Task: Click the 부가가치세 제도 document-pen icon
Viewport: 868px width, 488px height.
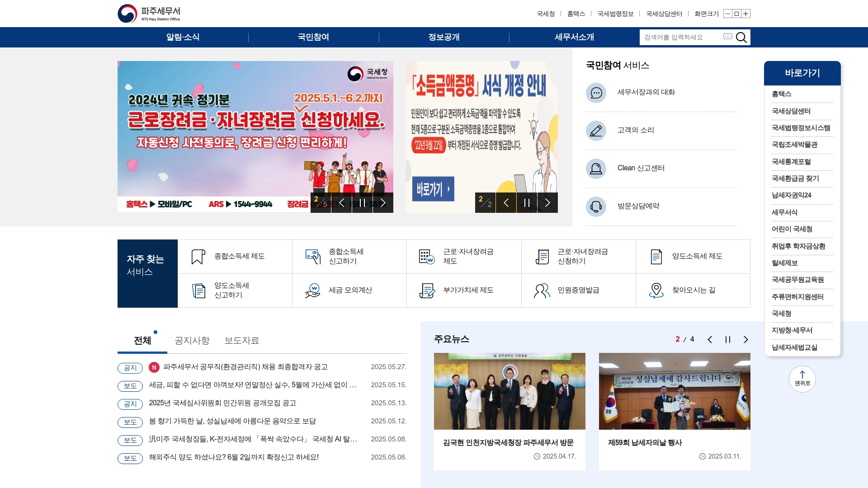Action: coord(427,291)
